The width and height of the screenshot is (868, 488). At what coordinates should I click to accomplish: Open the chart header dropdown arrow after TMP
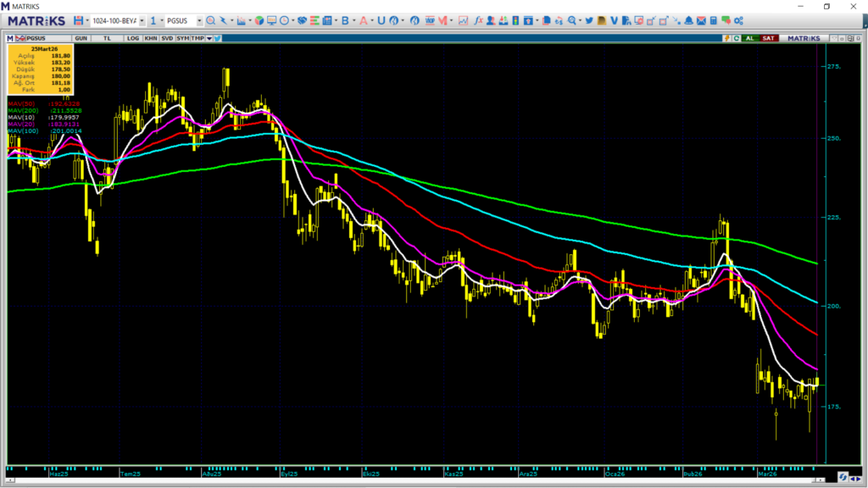[x=209, y=38]
